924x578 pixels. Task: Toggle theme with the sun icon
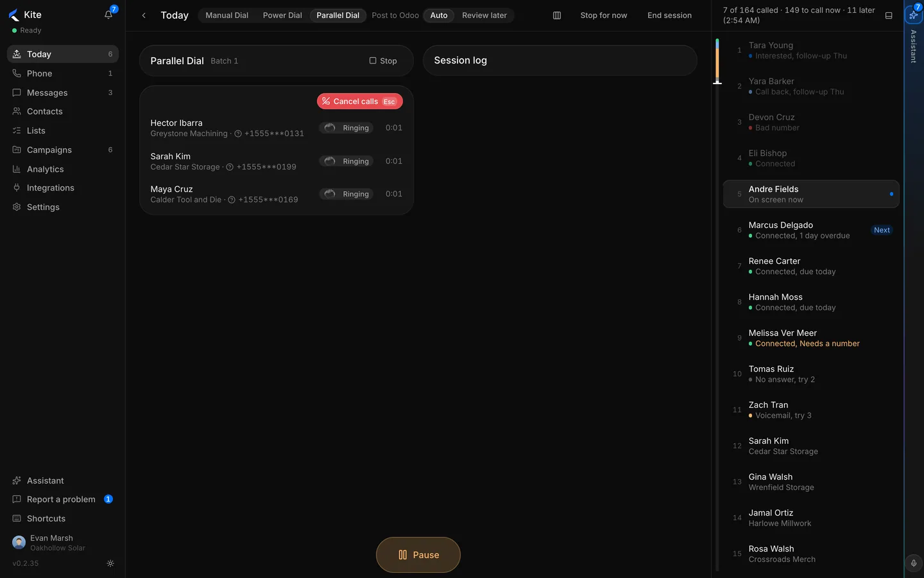click(x=110, y=563)
